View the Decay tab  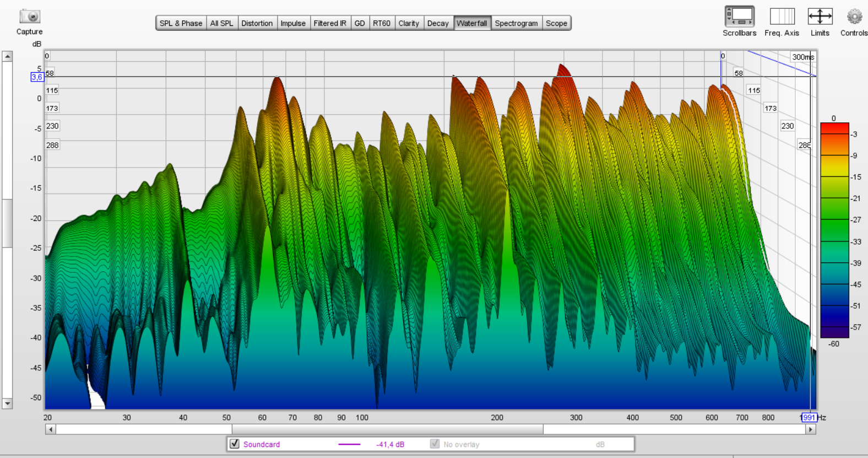[438, 23]
